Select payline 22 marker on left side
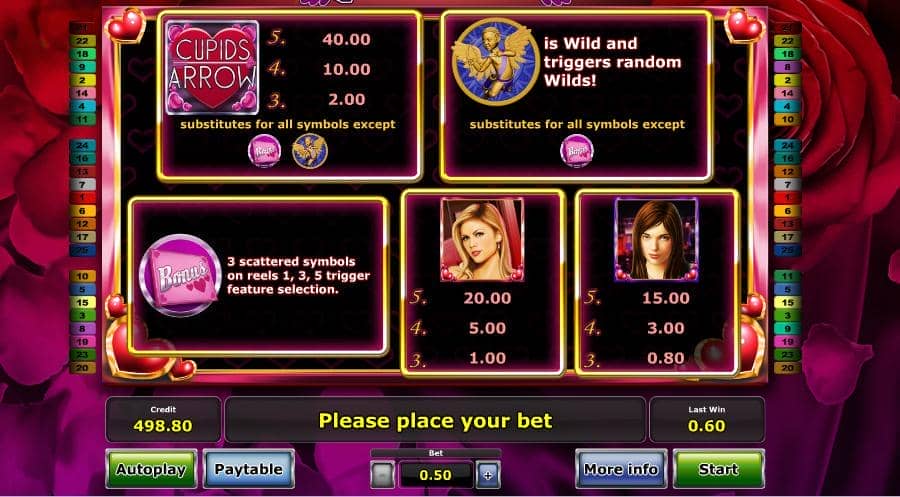 click(83, 41)
